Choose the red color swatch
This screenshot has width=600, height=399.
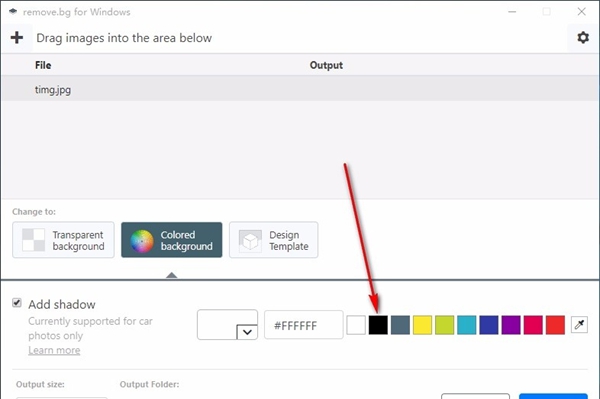point(555,325)
